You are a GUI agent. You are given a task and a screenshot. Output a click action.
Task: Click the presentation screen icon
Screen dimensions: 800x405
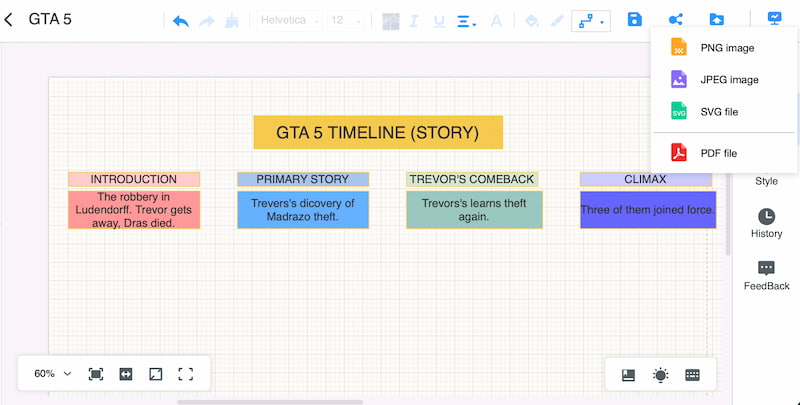[x=774, y=19]
